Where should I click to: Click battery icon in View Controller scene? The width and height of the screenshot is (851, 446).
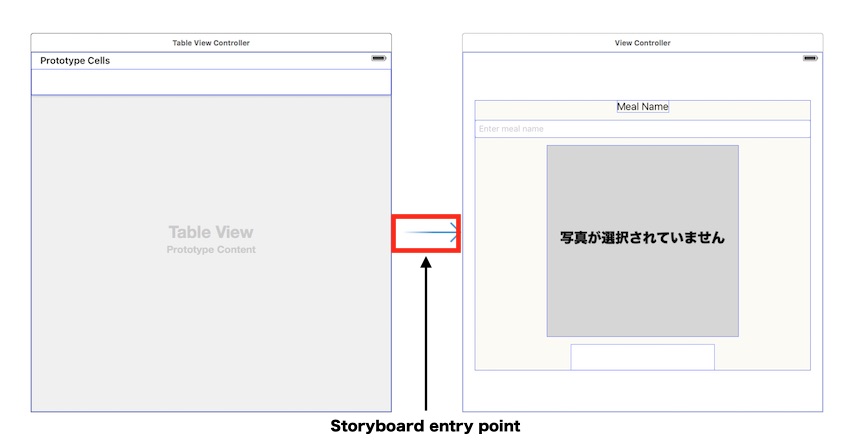click(810, 58)
